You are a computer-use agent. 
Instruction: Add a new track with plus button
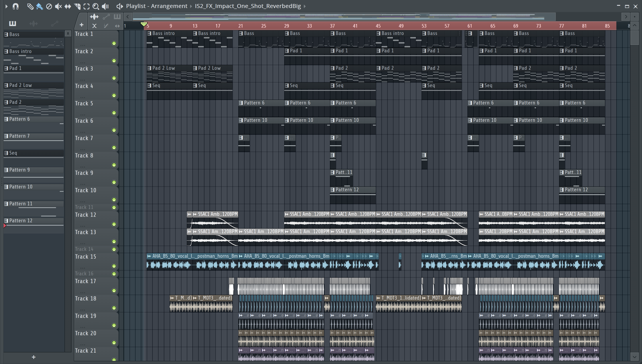click(x=82, y=25)
